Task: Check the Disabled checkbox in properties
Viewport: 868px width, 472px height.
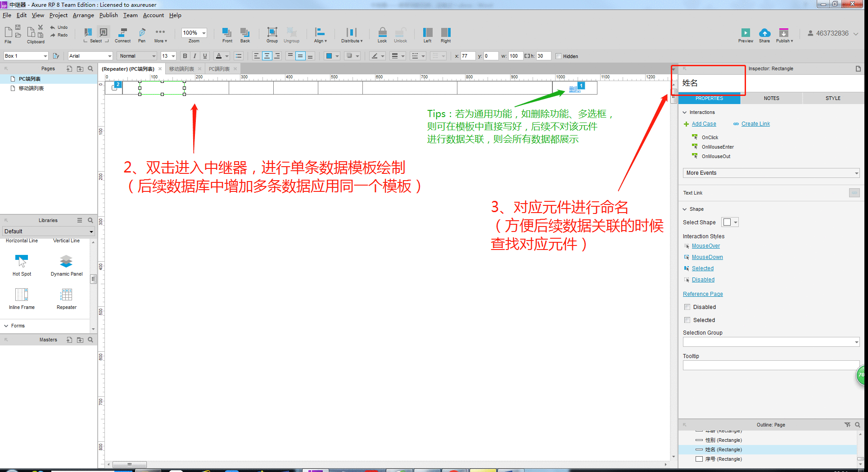Action: click(687, 307)
